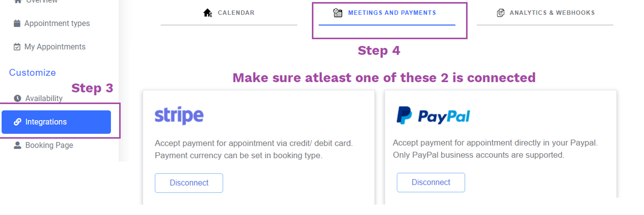Disconnect the PayPal integration
This screenshot has height=215, width=644.
pos(431,182)
